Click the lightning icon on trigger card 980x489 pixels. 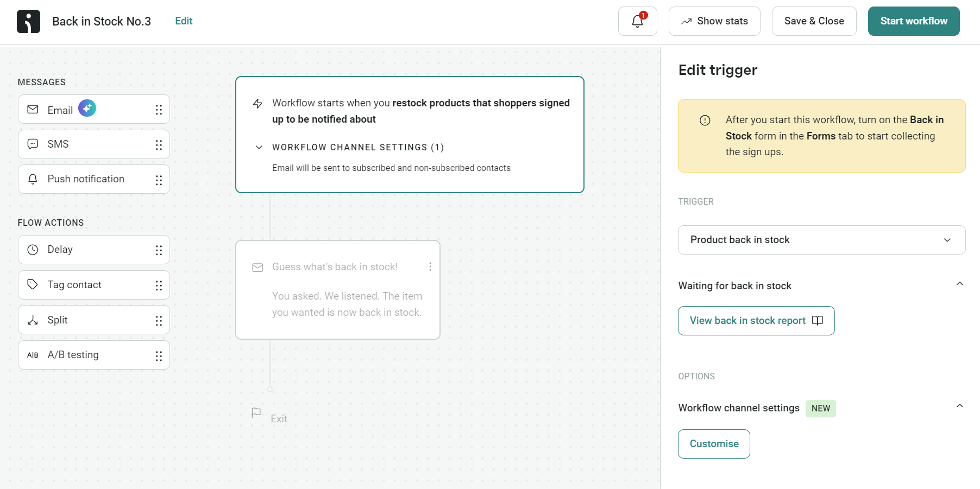point(257,104)
